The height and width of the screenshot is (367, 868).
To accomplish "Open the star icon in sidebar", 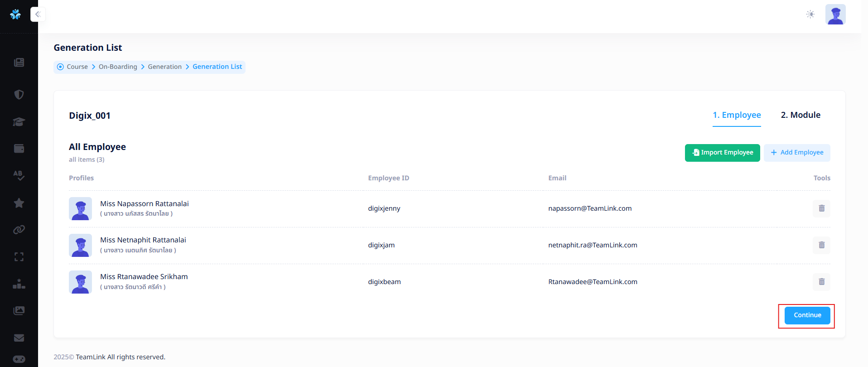I will (x=19, y=203).
